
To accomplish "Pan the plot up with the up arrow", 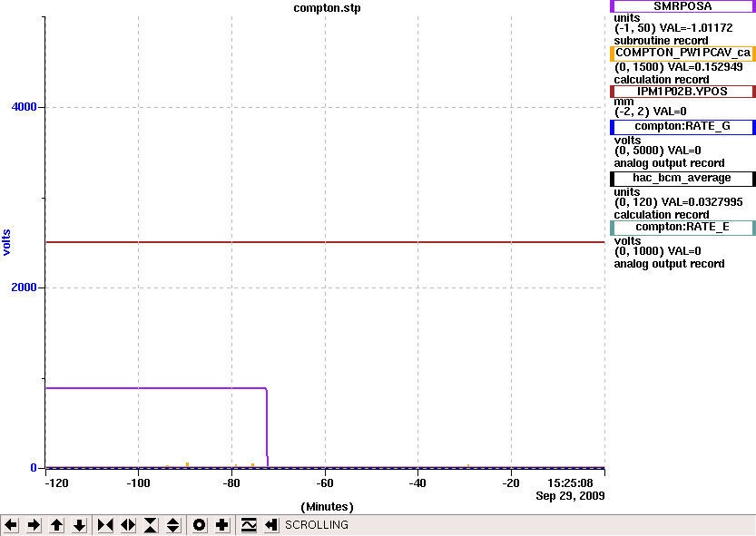I will point(56,525).
